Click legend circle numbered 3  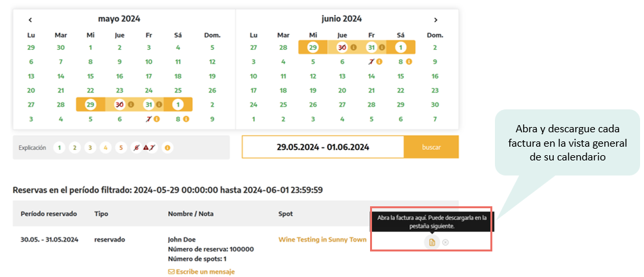pyautogui.click(x=90, y=148)
